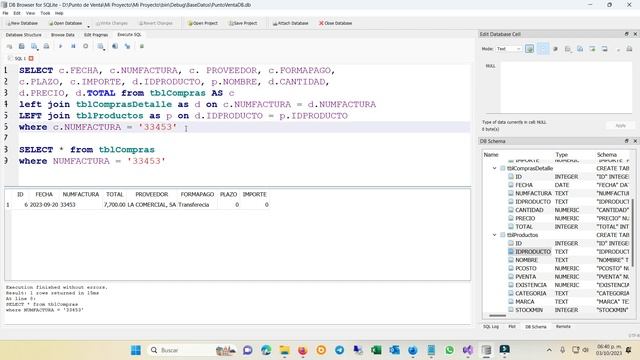The width and height of the screenshot is (640, 360).
Task: Export cell content to file icon
Action: (580, 49)
